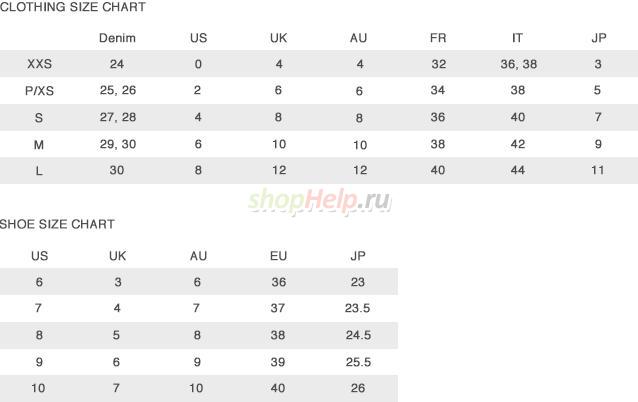Click shoe JP value 23.5

point(357,308)
